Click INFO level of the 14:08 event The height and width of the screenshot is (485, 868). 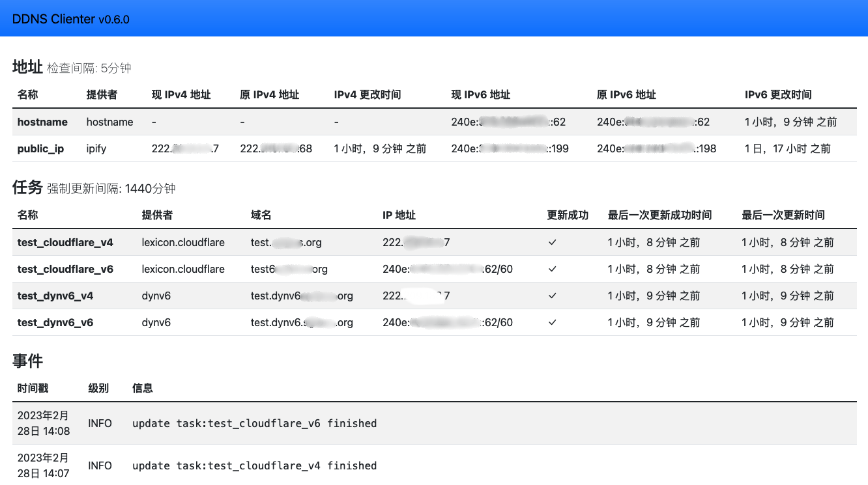point(100,423)
